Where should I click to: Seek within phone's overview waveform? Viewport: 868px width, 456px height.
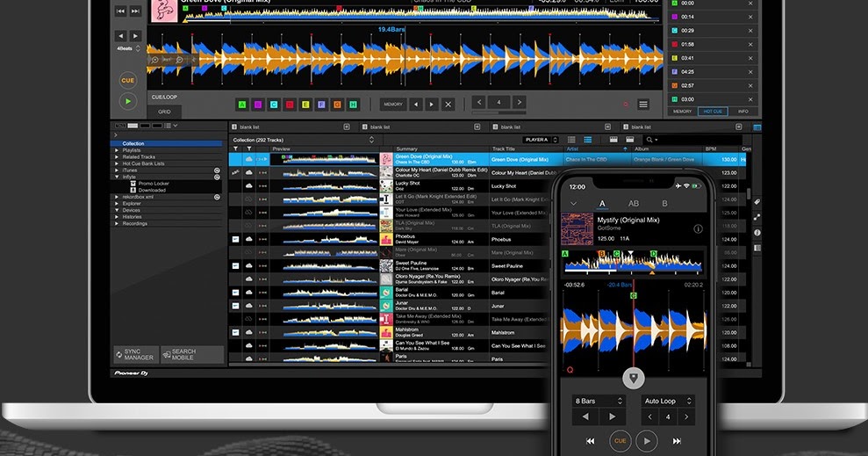[x=634, y=263]
